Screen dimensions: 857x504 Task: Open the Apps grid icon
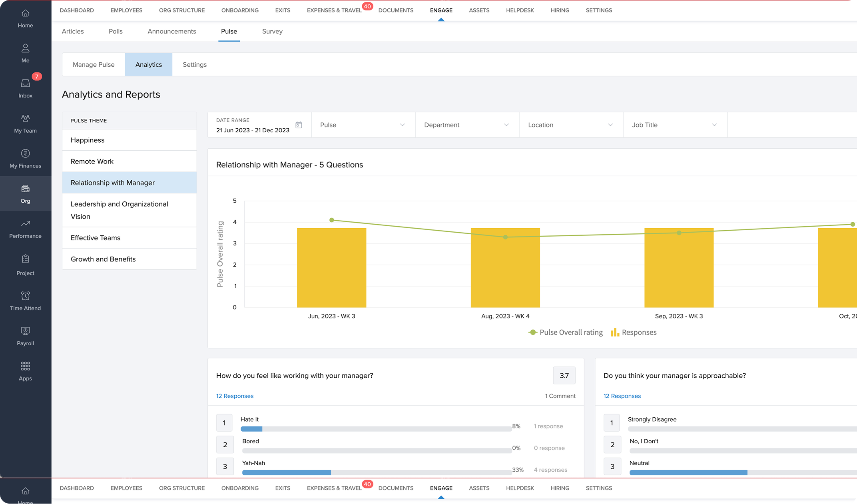pyautogui.click(x=25, y=366)
